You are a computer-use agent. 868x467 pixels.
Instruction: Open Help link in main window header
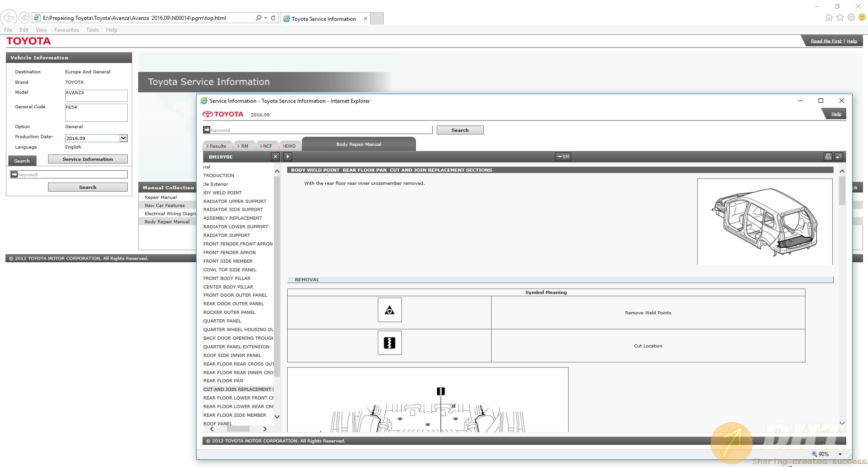852,41
